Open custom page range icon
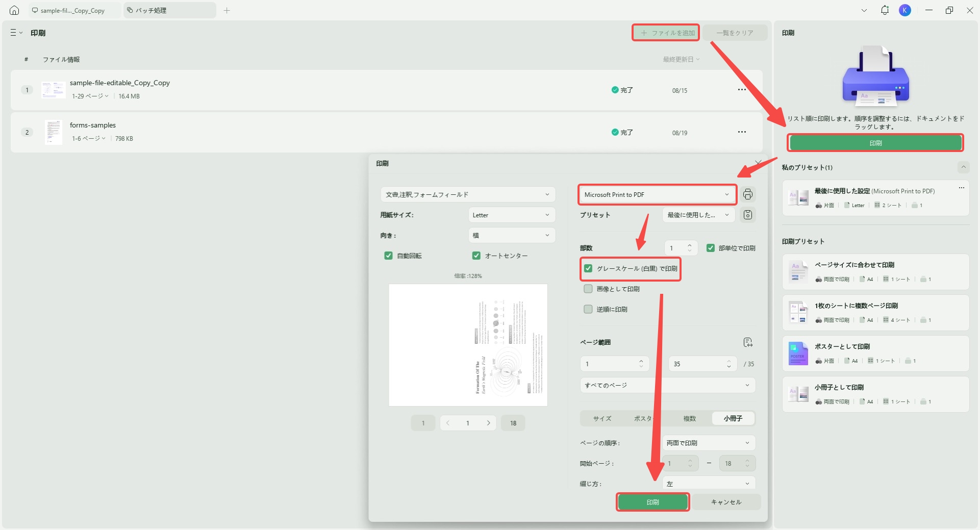Screen dimensions: 980x530 748,342
